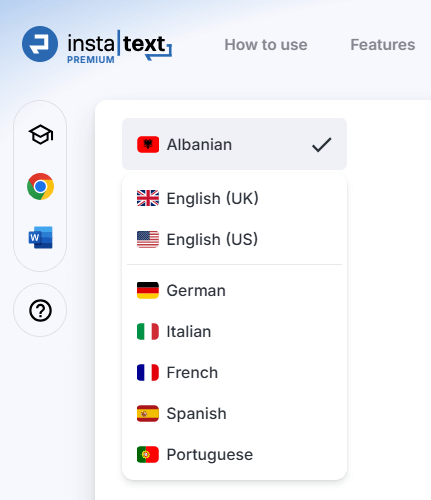Choose German in the language dropdown
This screenshot has width=431, height=500.
click(234, 290)
